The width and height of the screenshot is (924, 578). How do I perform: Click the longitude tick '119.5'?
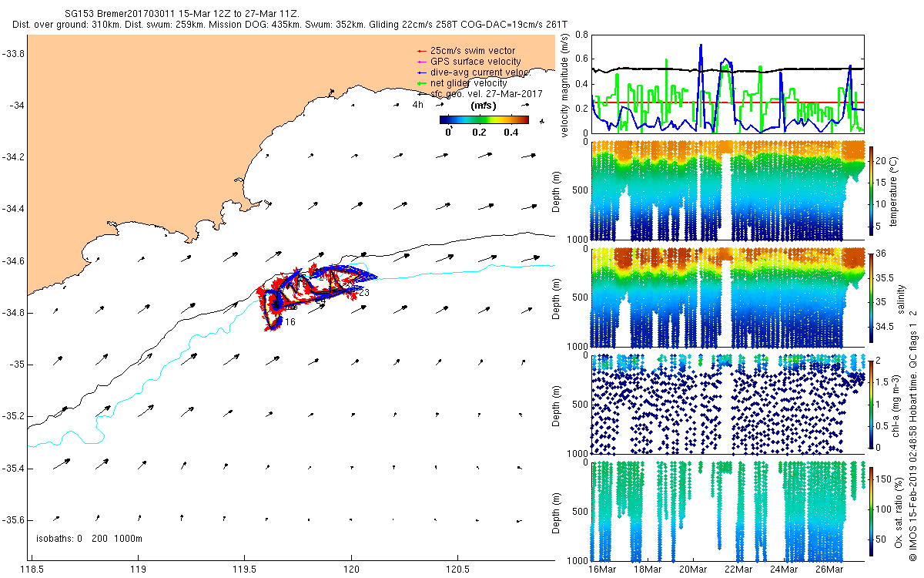point(244,570)
